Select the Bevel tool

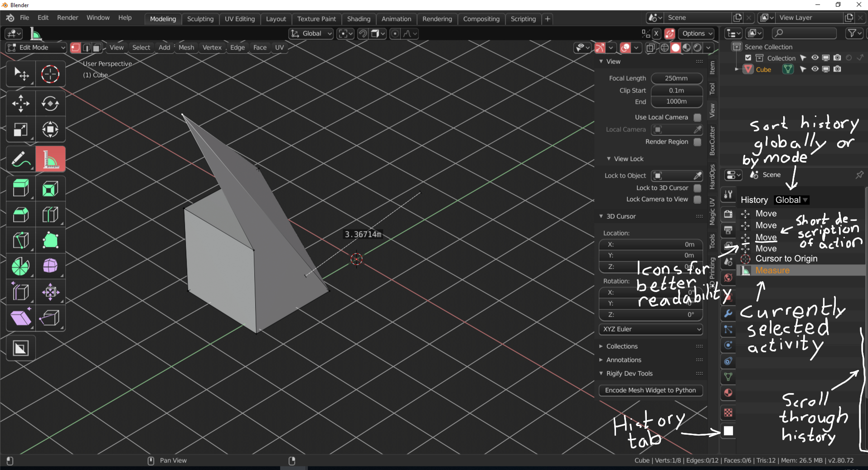[20, 214]
